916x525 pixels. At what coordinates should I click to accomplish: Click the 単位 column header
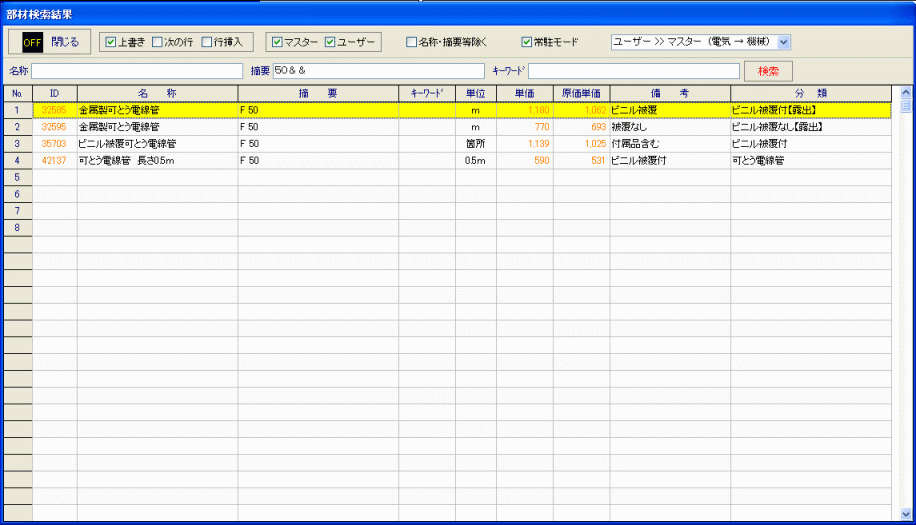pos(476,93)
